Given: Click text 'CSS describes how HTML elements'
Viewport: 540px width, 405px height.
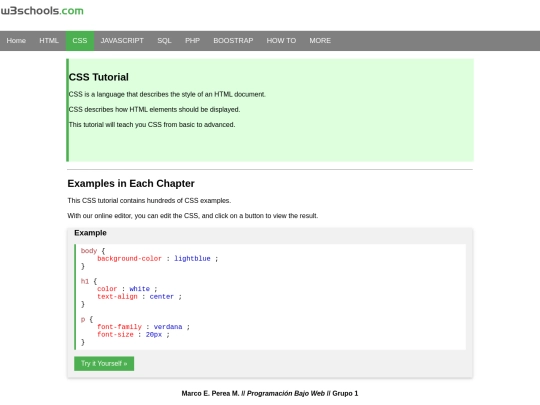Looking at the screenshot, I should pos(123,110).
